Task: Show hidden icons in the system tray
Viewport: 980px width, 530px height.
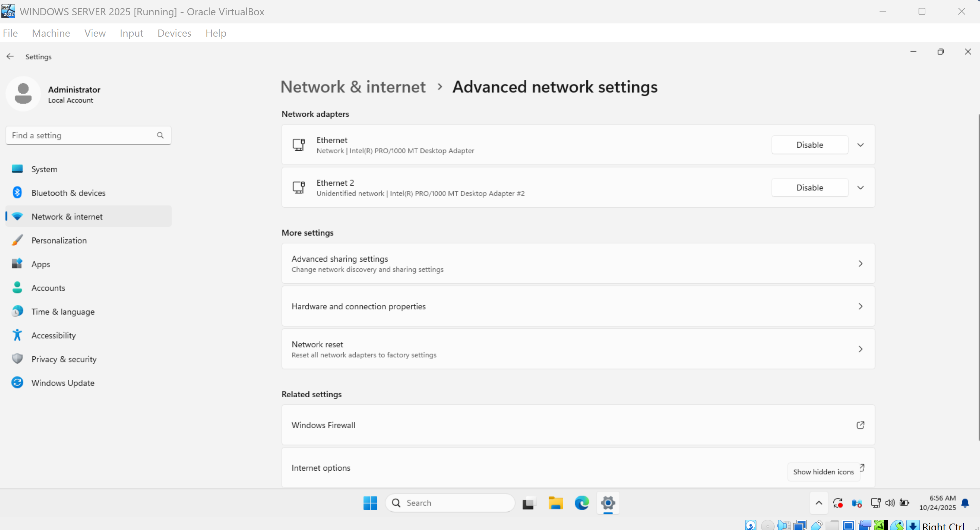Action: click(819, 503)
